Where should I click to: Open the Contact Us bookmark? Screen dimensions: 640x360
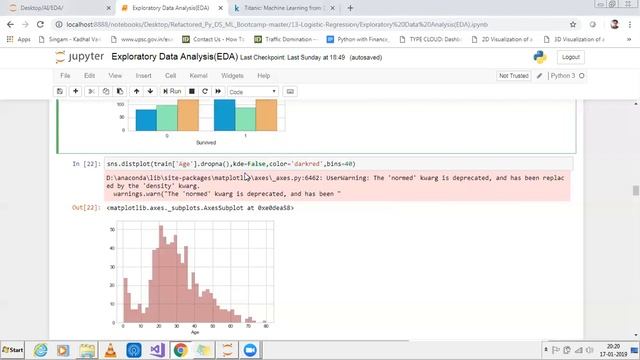(213, 39)
